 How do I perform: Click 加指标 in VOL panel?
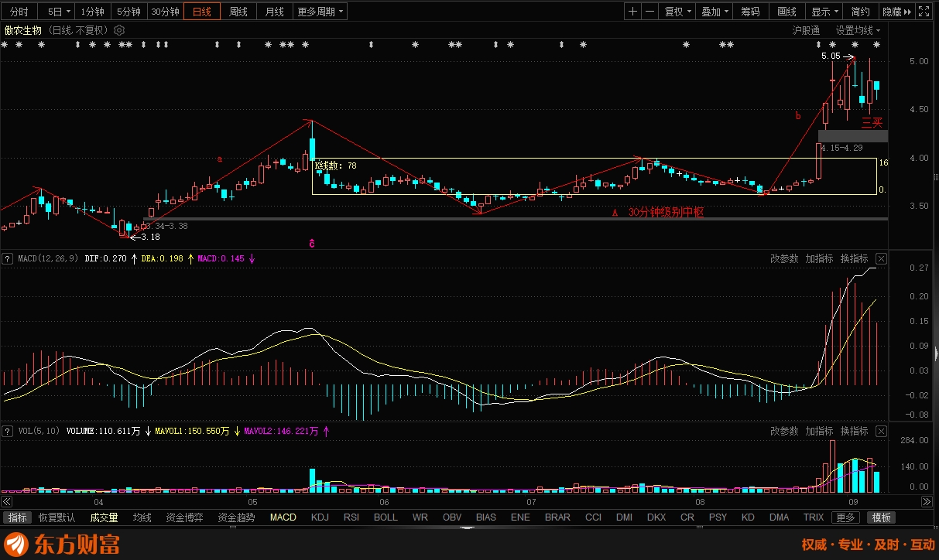[819, 431]
